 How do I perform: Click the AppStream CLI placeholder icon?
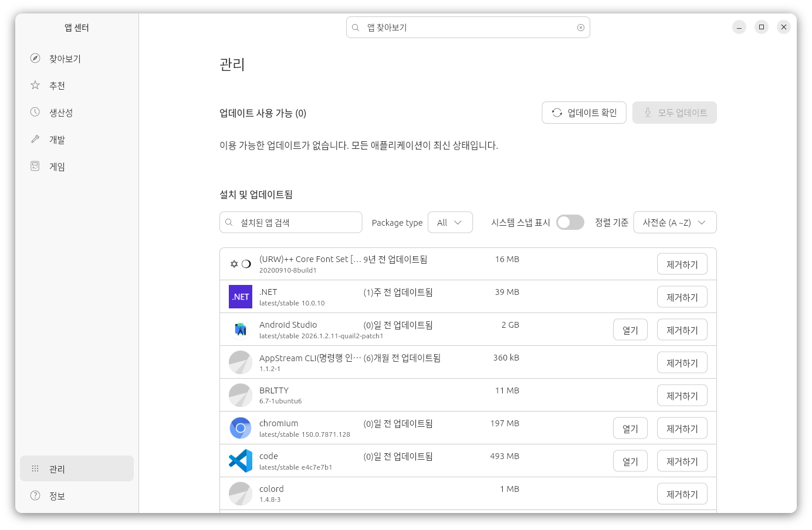pos(241,362)
